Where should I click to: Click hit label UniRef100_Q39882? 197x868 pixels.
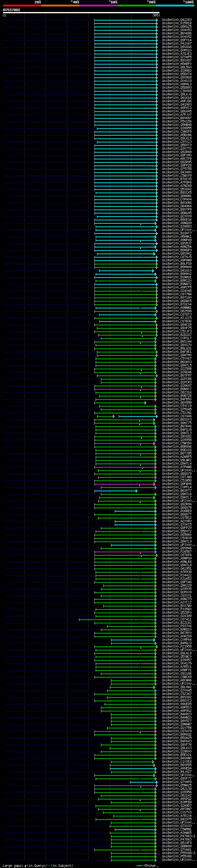point(177,71)
